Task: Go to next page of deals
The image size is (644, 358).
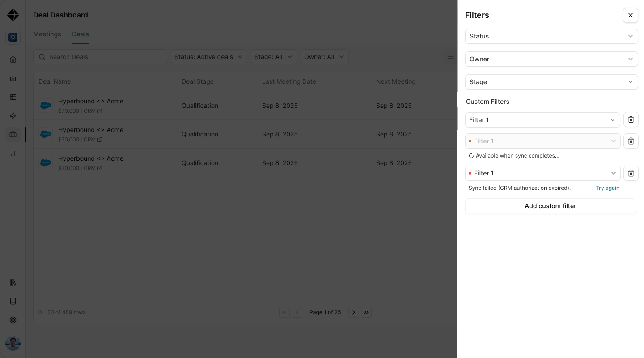Action: (x=354, y=312)
